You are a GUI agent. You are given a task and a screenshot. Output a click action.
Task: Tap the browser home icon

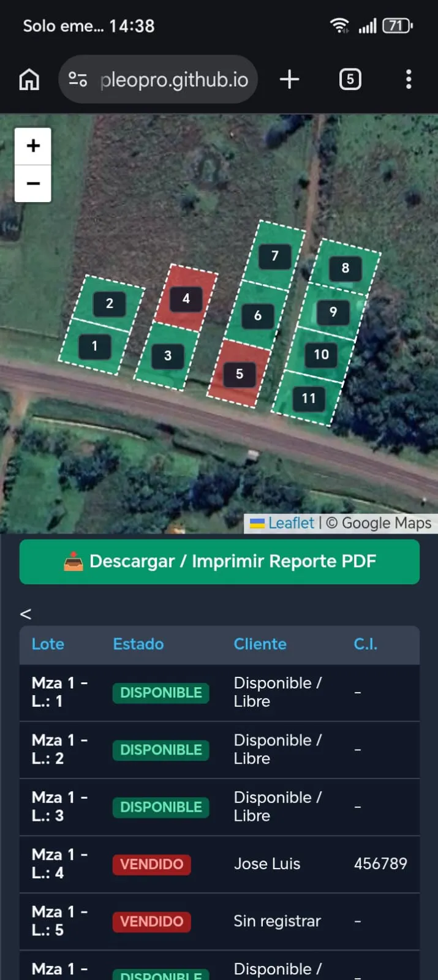(x=29, y=80)
